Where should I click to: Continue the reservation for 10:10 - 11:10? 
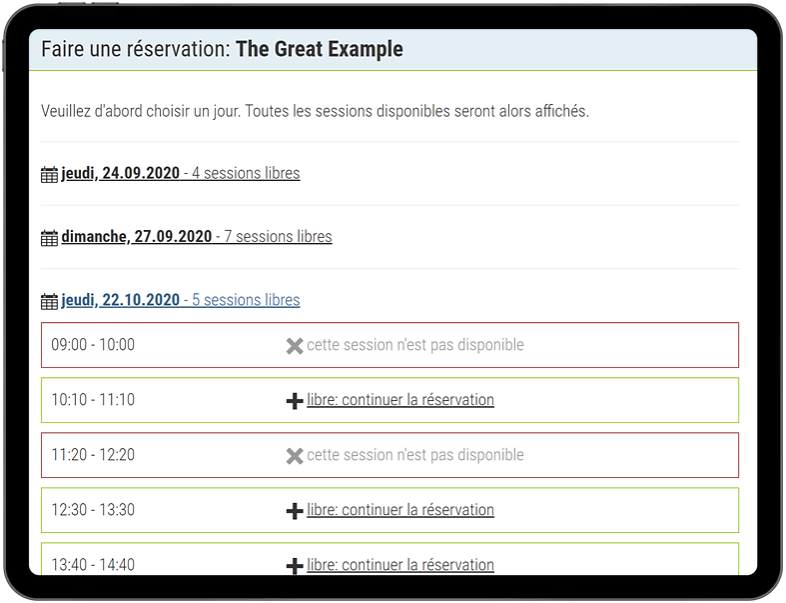coord(399,400)
